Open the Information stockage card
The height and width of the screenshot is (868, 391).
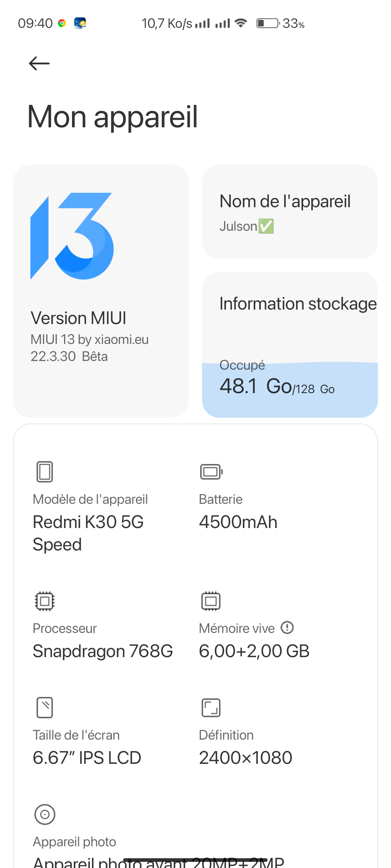tap(290, 345)
